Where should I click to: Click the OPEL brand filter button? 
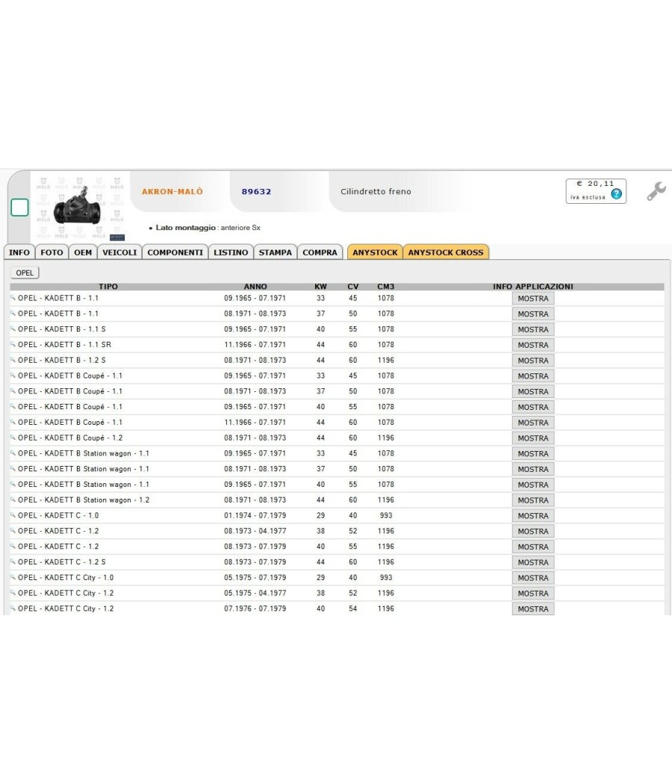tap(25, 273)
